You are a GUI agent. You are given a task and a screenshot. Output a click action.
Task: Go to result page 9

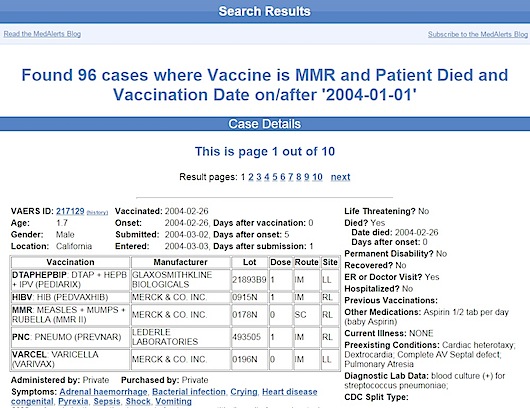point(307,177)
